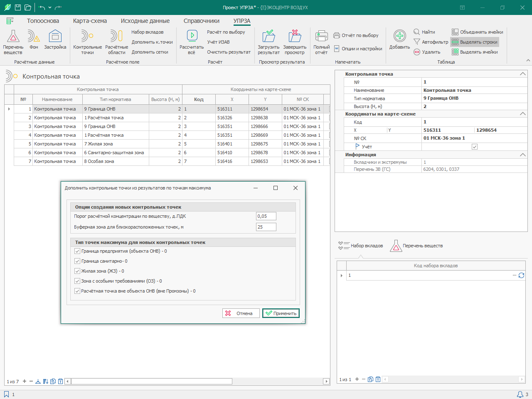Viewport: 532px width, 399px height.
Task: Run Рассчитать всё calculation
Action: pos(192,42)
